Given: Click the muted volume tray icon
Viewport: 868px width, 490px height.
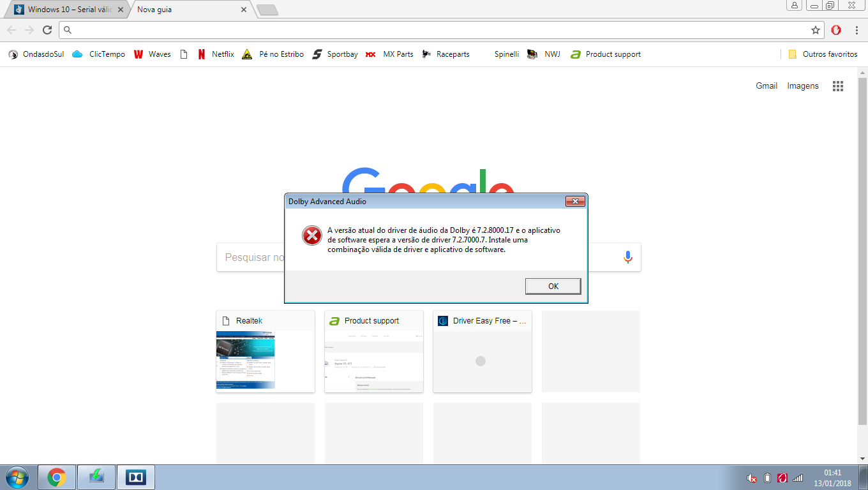Looking at the screenshot, I should [752, 478].
